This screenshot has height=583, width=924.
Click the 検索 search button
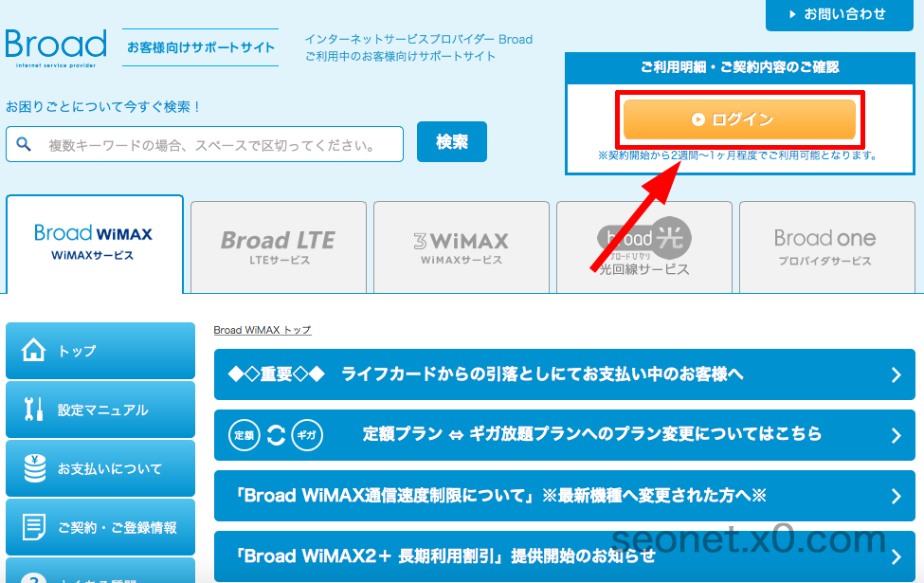(x=451, y=140)
